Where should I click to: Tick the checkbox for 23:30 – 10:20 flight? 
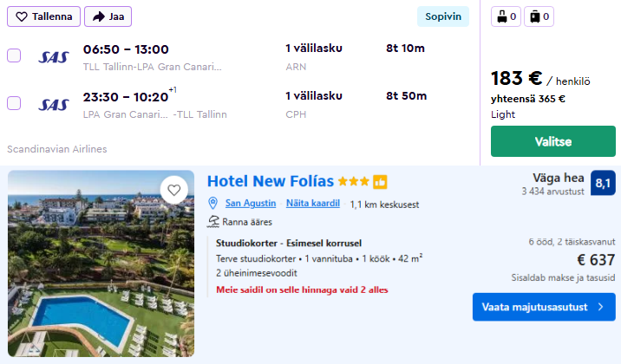tap(14, 103)
